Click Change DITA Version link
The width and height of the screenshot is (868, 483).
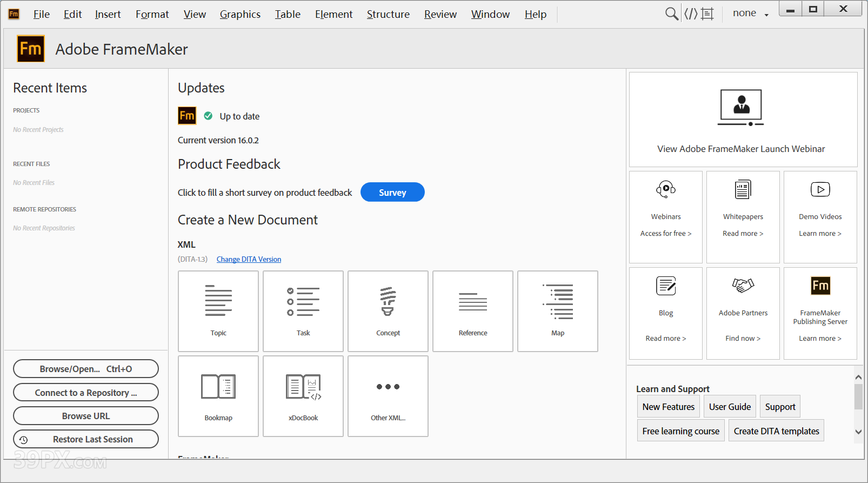pyautogui.click(x=249, y=259)
